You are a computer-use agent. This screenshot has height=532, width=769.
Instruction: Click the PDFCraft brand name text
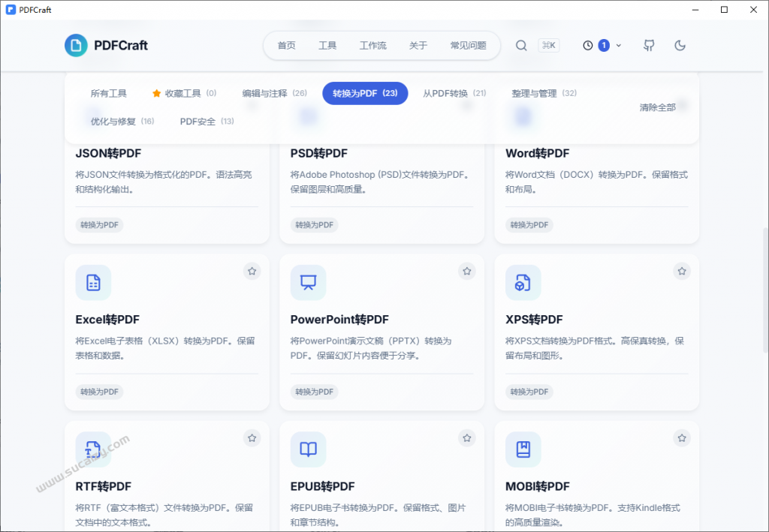121,46
